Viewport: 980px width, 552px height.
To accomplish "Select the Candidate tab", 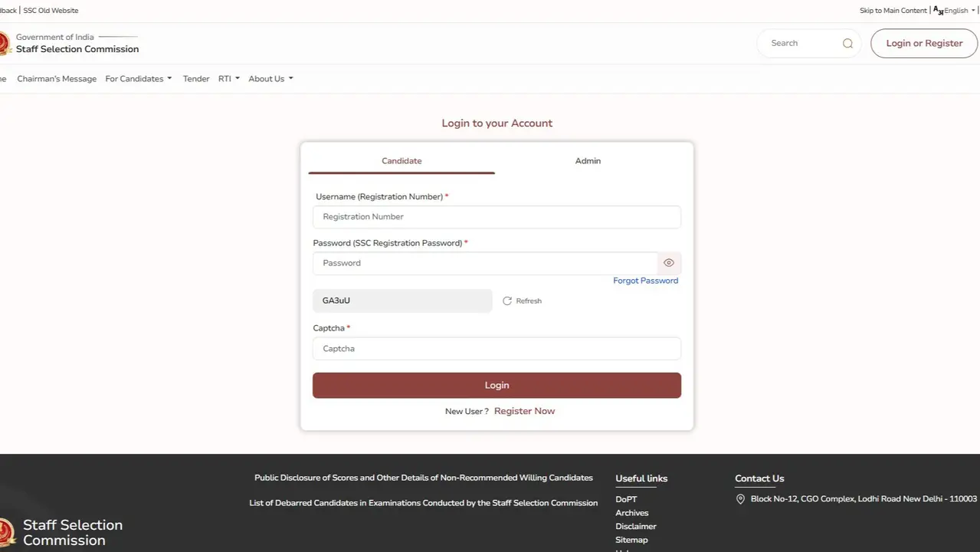I will 402,161.
